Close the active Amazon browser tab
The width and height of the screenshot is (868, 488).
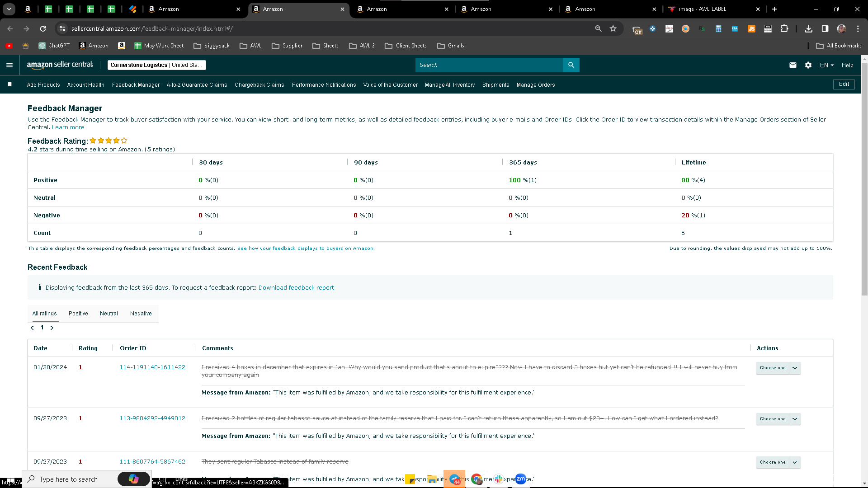click(342, 9)
